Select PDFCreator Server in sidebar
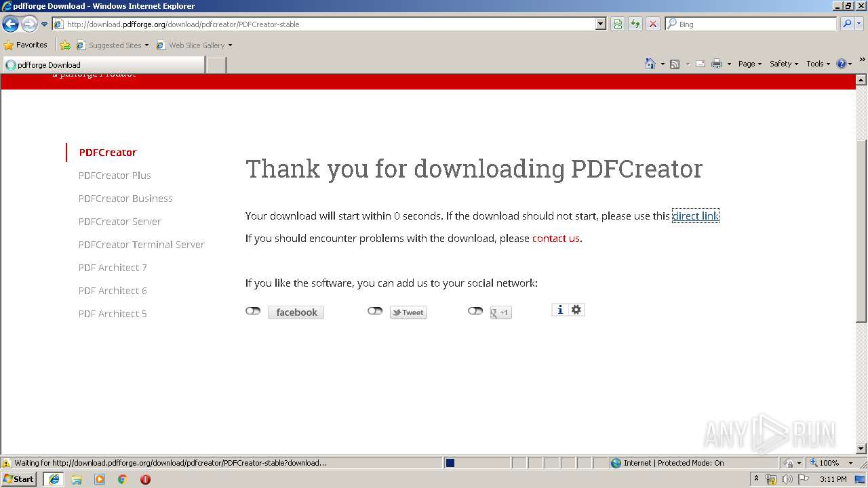Screen dimensions: 868x488 pyautogui.click(x=119, y=222)
